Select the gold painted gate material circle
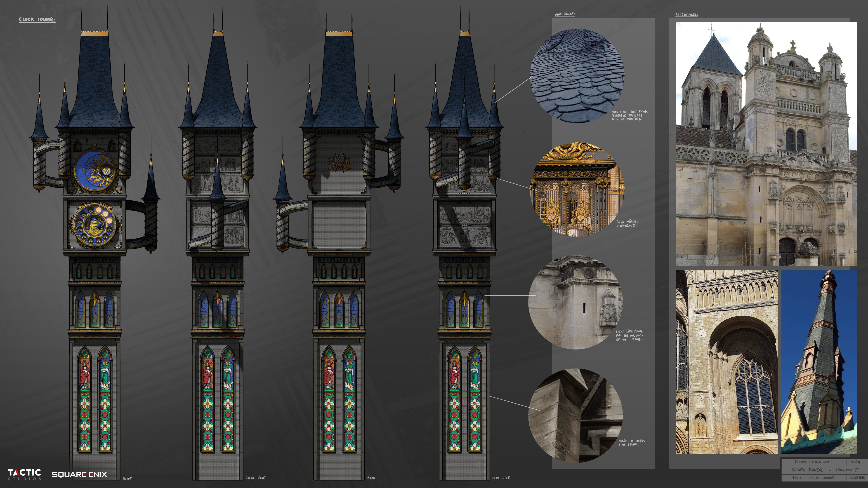Viewport: 868px width, 488px height. (x=577, y=189)
